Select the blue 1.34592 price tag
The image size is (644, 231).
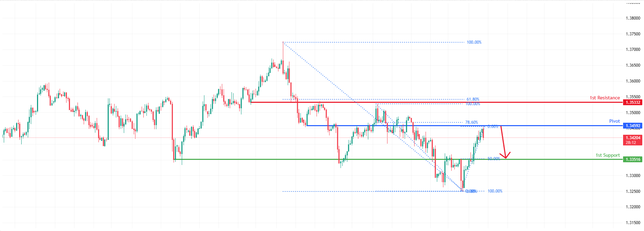633,126
